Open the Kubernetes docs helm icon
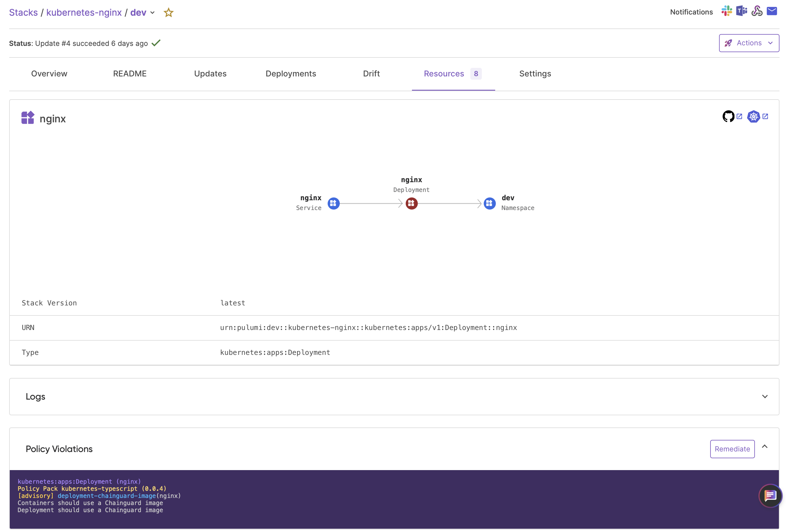The width and height of the screenshot is (786, 532). coord(753,116)
